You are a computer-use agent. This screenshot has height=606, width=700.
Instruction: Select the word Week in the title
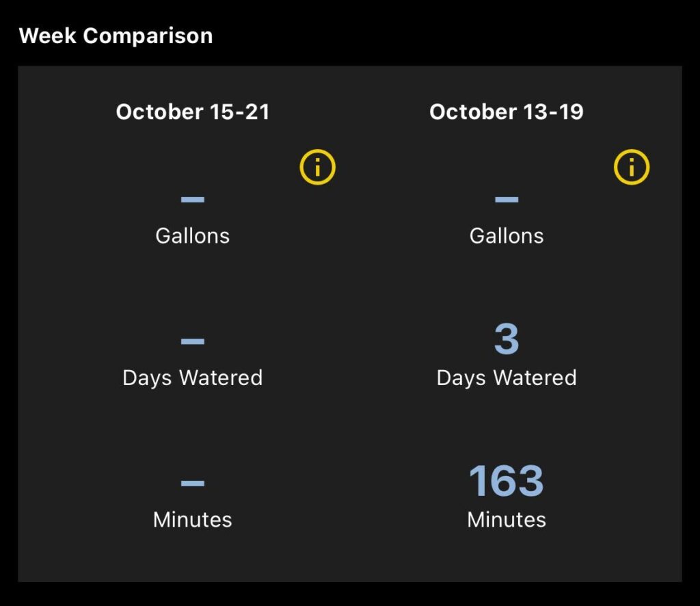click(48, 36)
